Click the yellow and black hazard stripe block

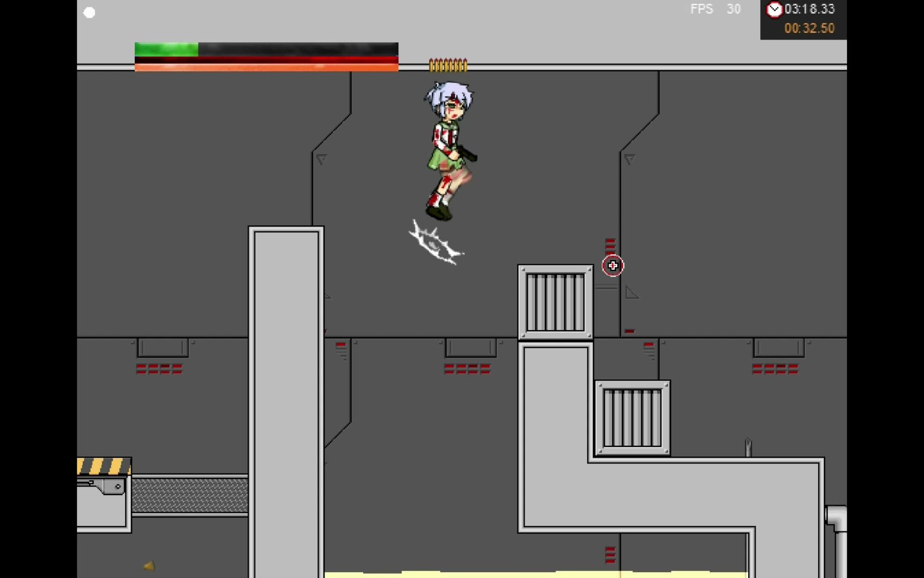coord(104,466)
